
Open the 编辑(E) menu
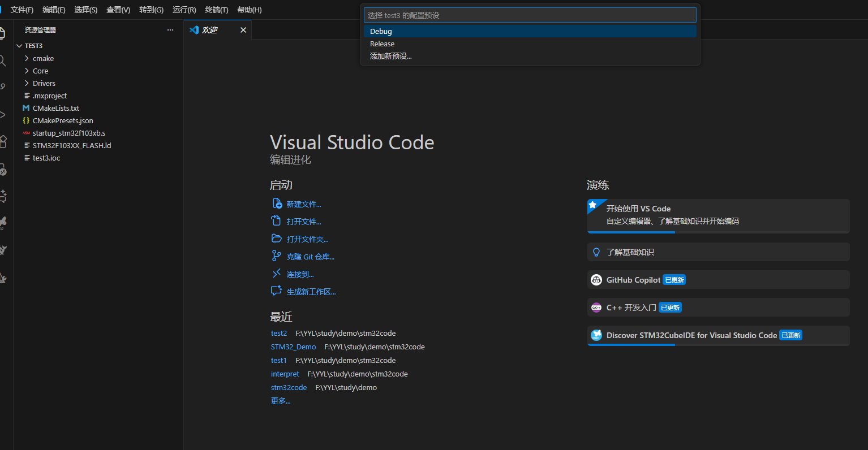tap(54, 10)
